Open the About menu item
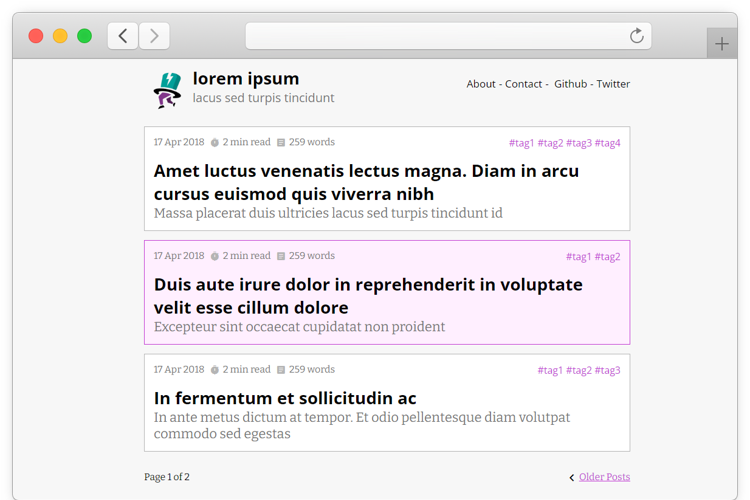This screenshot has width=750, height=500. pyautogui.click(x=481, y=84)
